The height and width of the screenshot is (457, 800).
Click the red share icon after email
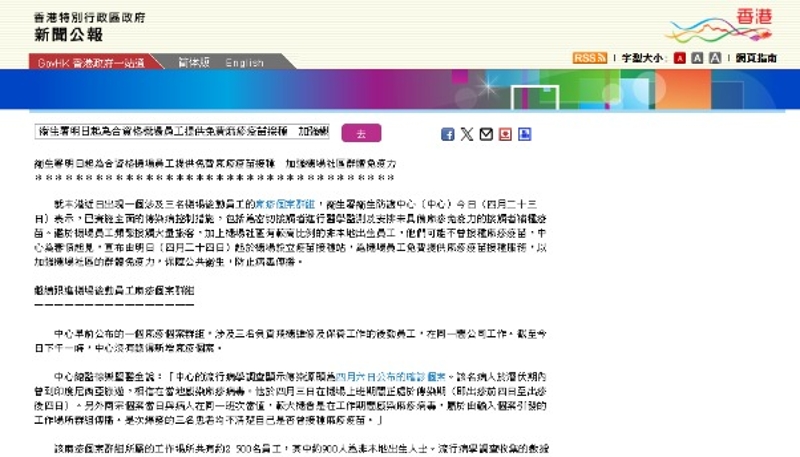coord(505,134)
